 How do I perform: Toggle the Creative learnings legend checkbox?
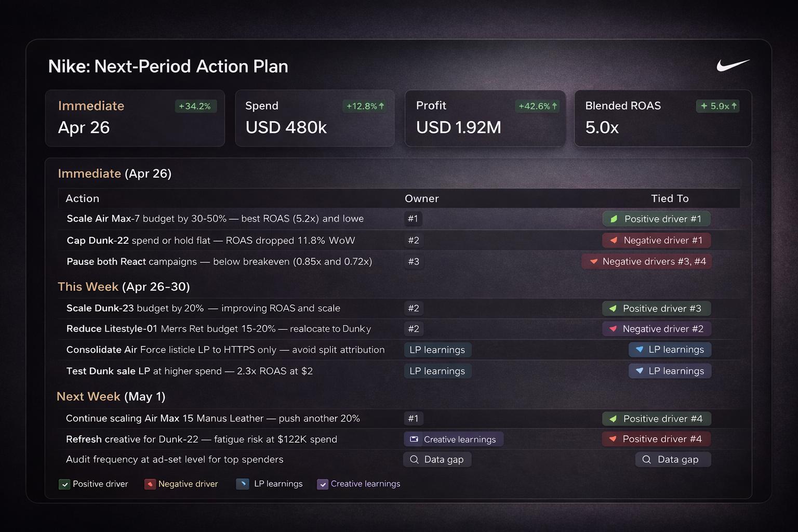pyautogui.click(x=323, y=484)
